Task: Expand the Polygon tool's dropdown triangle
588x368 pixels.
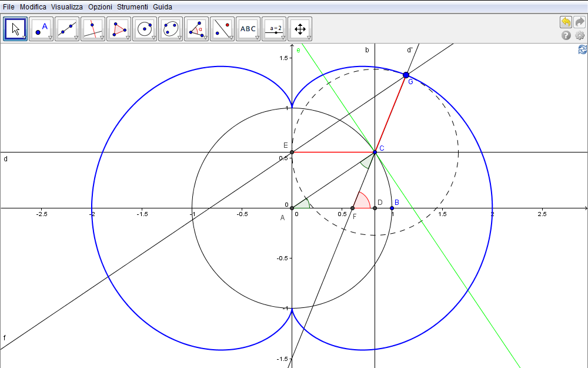Action: 128,38
